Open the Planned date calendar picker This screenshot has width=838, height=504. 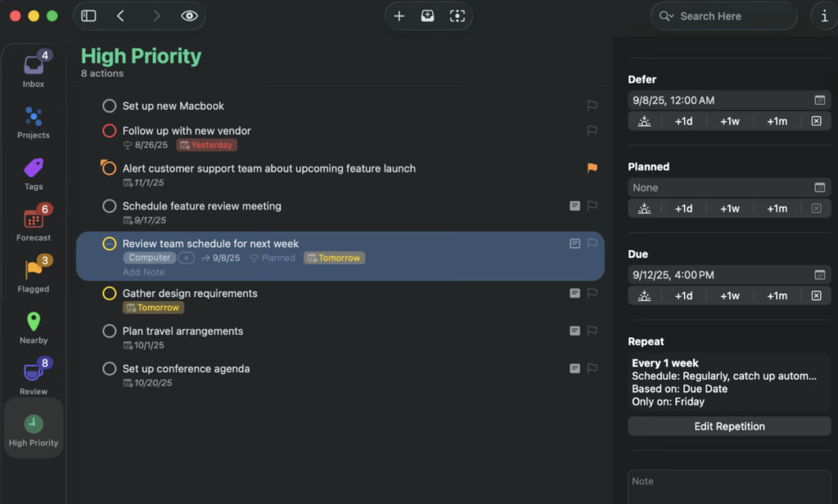819,187
